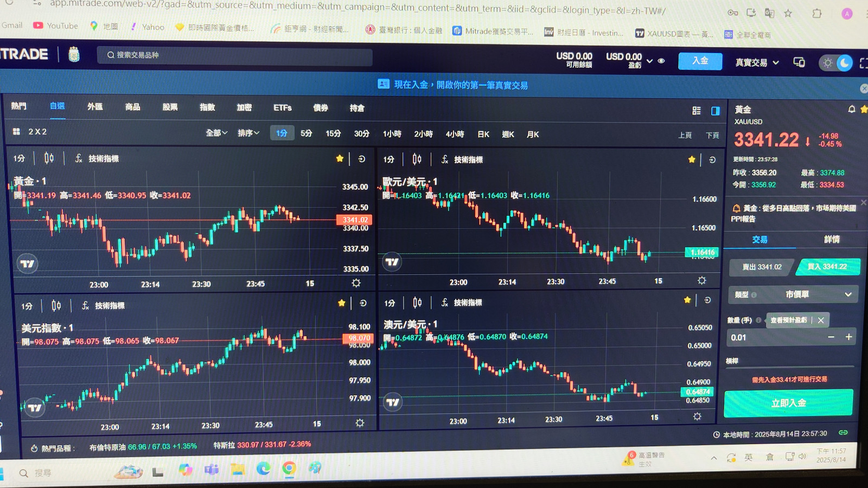Toggle favorite star in XAU/USD side panel
The height and width of the screenshot is (488, 868).
pos(864,110)
